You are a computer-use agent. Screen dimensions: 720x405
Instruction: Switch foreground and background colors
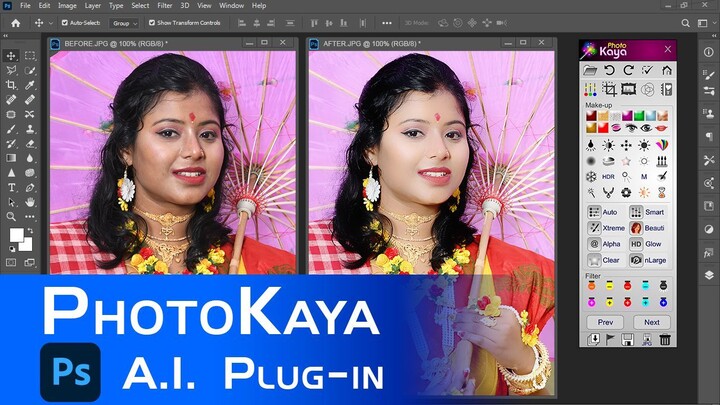click(x=30, y=231)
